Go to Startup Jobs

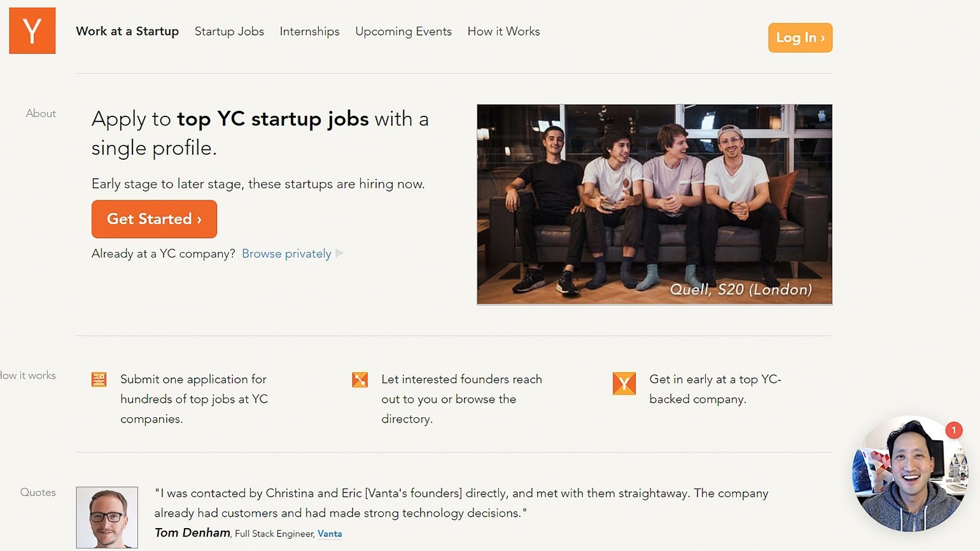click(x=229, y=31)
